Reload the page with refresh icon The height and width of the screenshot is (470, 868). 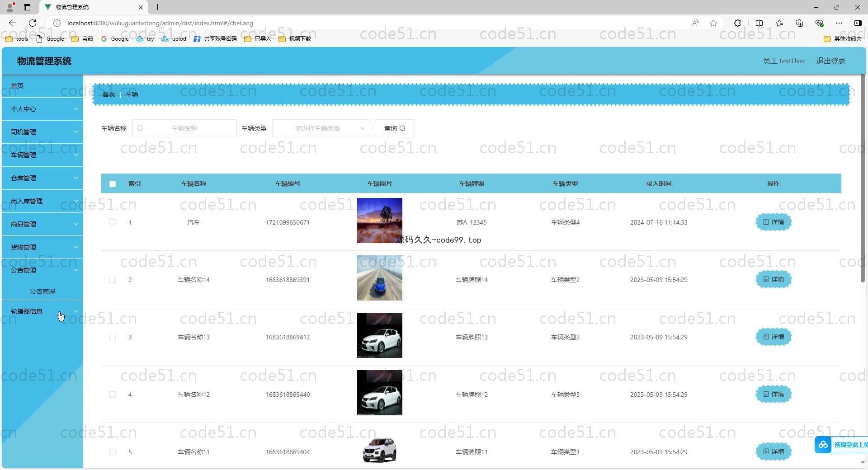click(33, 23)
